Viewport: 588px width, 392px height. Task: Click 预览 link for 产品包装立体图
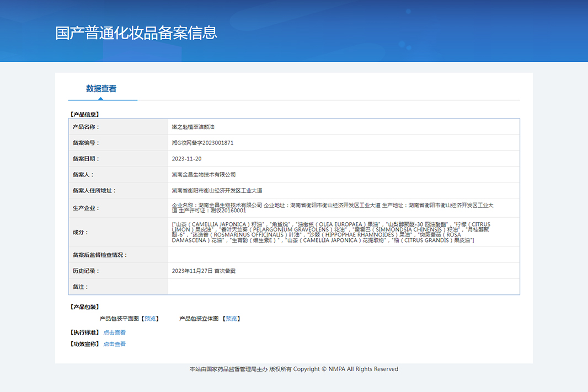(x=232, y=319)
